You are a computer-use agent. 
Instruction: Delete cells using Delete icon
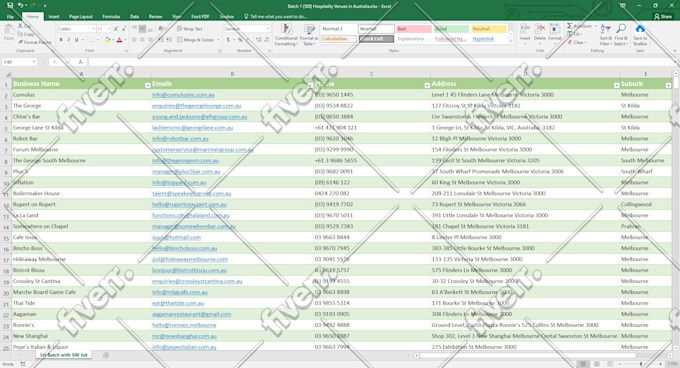(540, 34)
